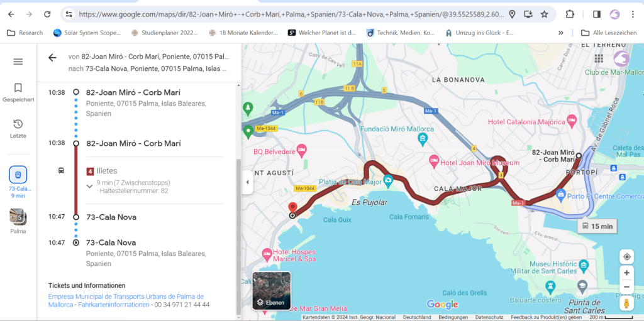Open Welcher Planet ist d... bookmark

321,33
